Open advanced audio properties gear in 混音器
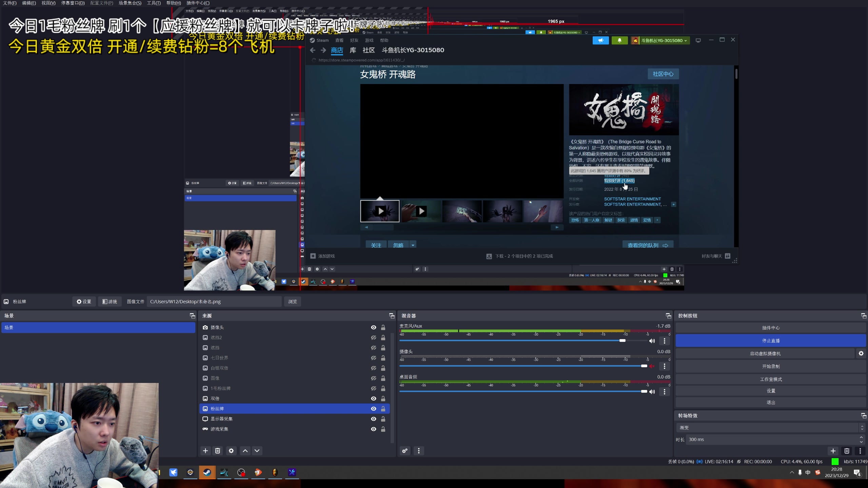Image resolution: width=868 pixels, height=488 pixels. [x=404, y=451]
